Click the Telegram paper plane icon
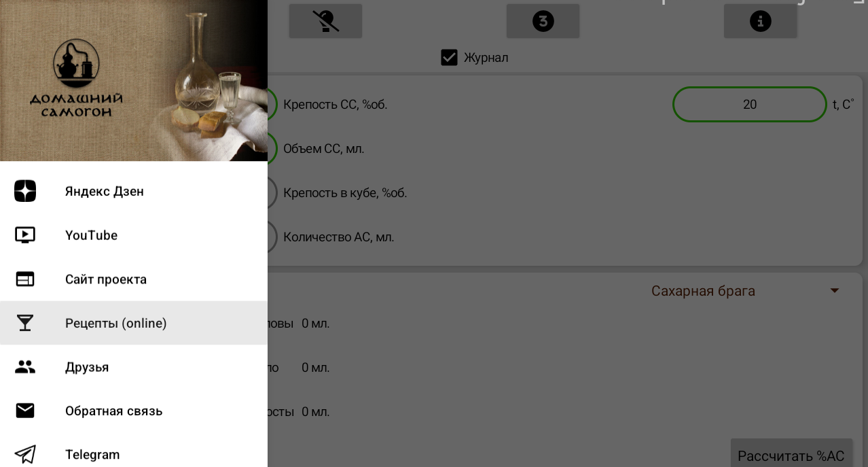The height and width of the screenshot is (467, 868). (25, 454)
